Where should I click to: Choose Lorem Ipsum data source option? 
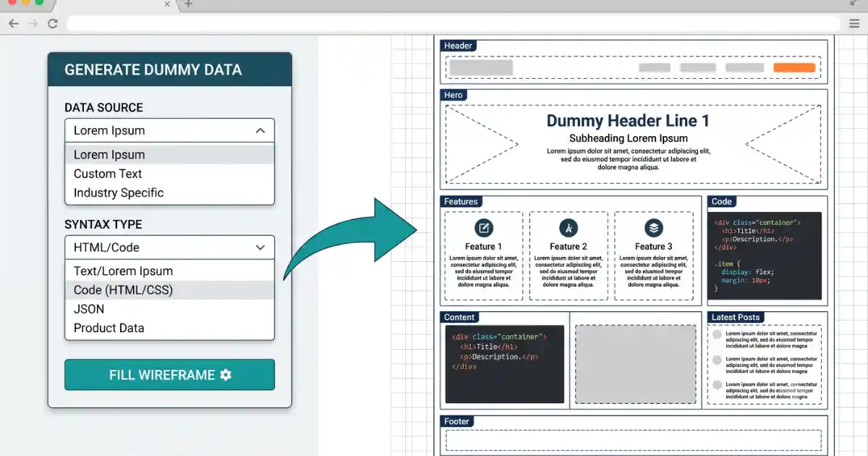pyautogui.click(x=169, y=154)
